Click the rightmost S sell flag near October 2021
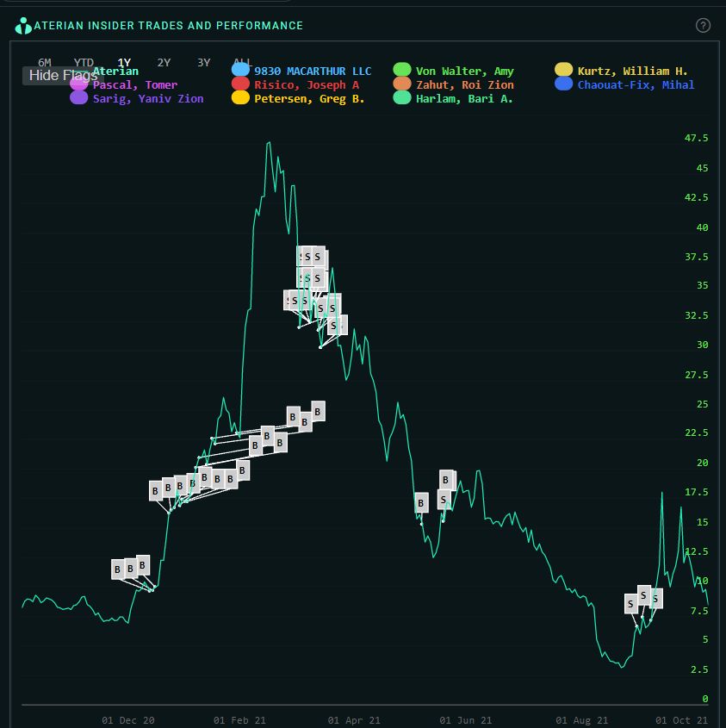Image resolution: width=726 pixels, height=728 pixels. coord(655,596)
